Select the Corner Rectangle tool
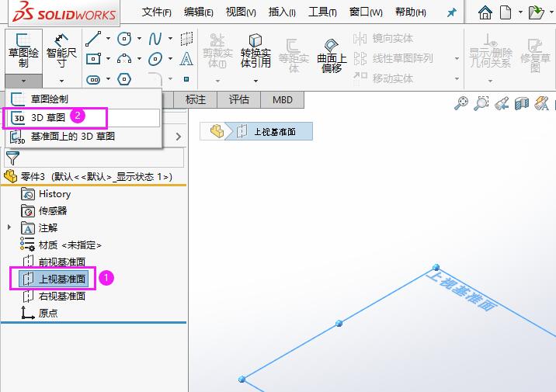This screenshot has width=556, height=392. (93, 58)
